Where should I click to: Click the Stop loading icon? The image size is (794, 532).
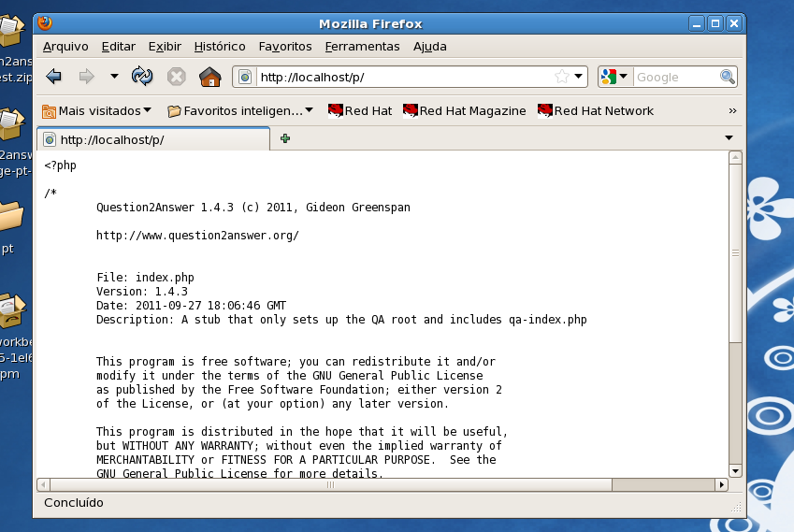tap(176, 77)
